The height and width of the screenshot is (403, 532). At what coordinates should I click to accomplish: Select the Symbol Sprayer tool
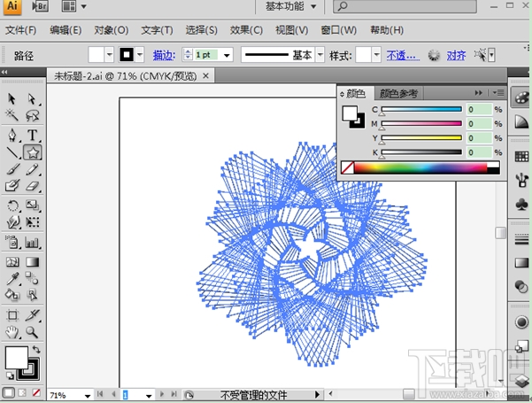[12, 243]
